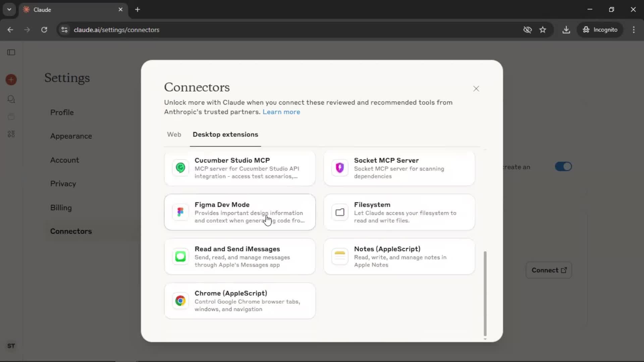Open Privacy settings section
The width and height of the screenshot is (644, 362).
coord(63,184)
